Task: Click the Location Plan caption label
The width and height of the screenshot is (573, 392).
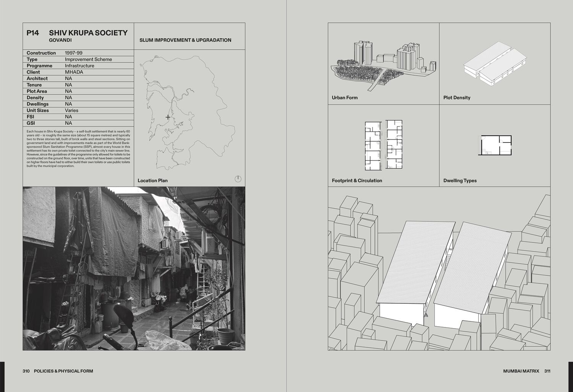Action: click(152, 181)
